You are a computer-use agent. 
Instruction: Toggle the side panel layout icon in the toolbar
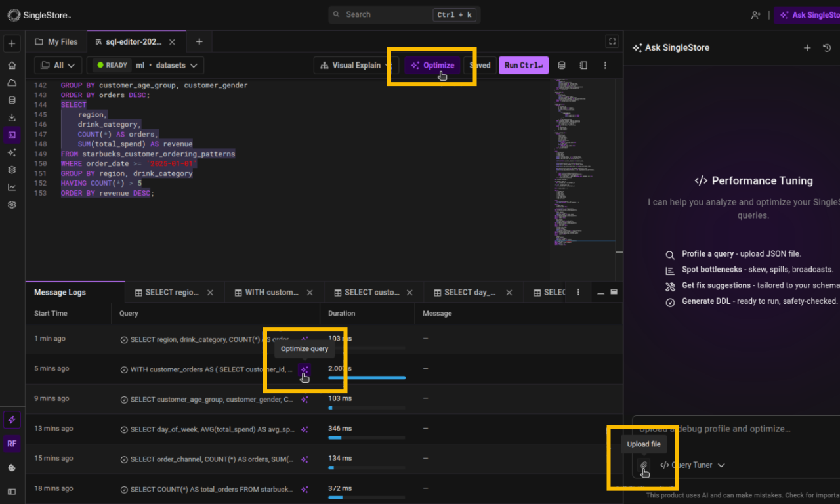[x=583, y=66]
